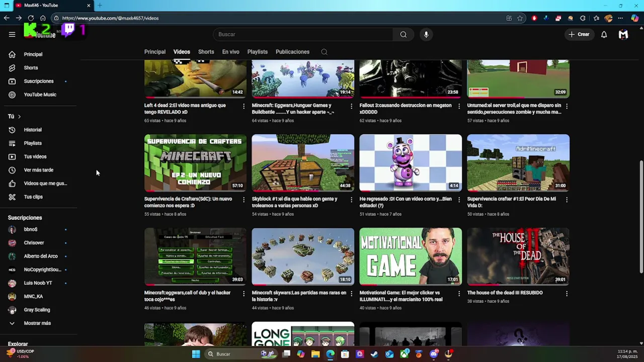
Task: Open options for Minecraft Eggwars Hunger Games video
Action: [x=351, y=106]
